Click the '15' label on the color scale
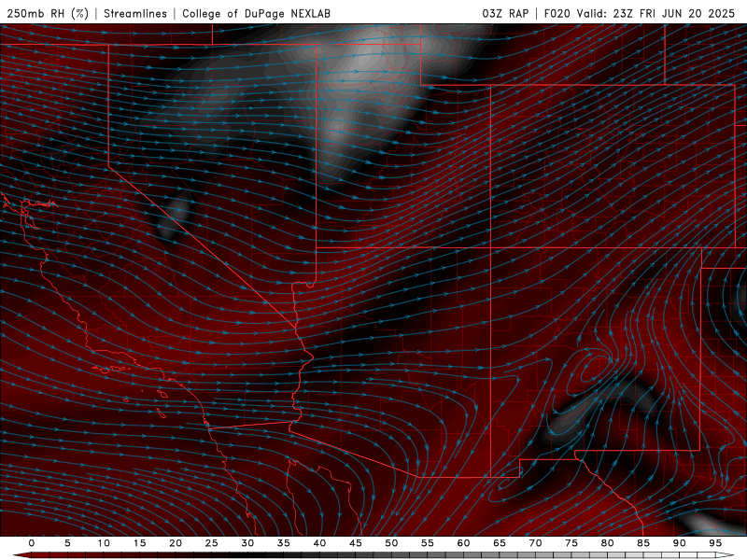Viewport: 747px width, 560px height. click(x=139, y=543)
